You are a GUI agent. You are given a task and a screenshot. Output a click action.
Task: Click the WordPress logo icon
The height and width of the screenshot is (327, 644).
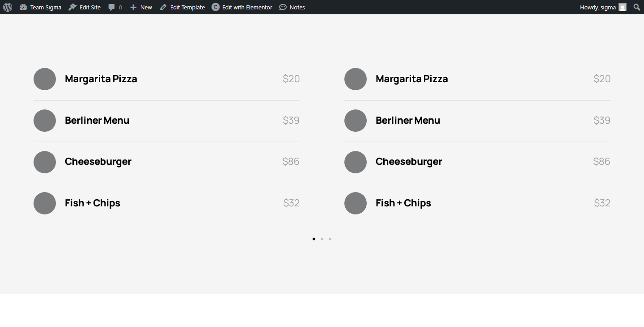tap(8, 7)
